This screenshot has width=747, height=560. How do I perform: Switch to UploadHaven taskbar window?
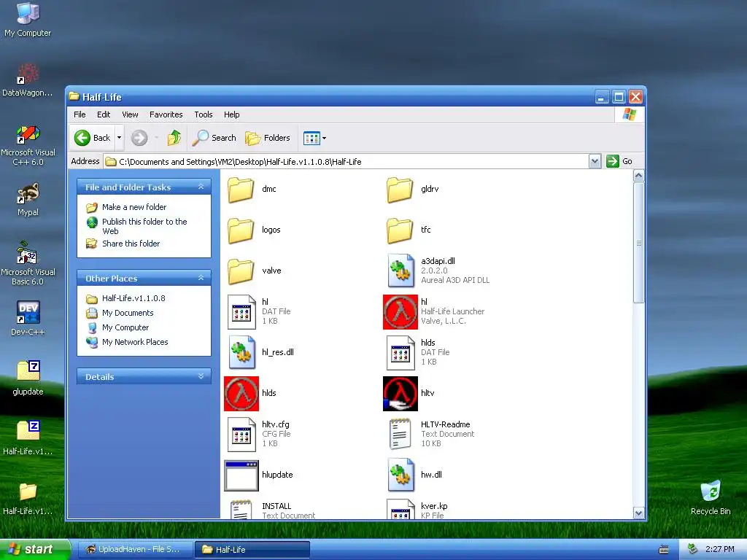pyautogui.click(x=135, y=550)
